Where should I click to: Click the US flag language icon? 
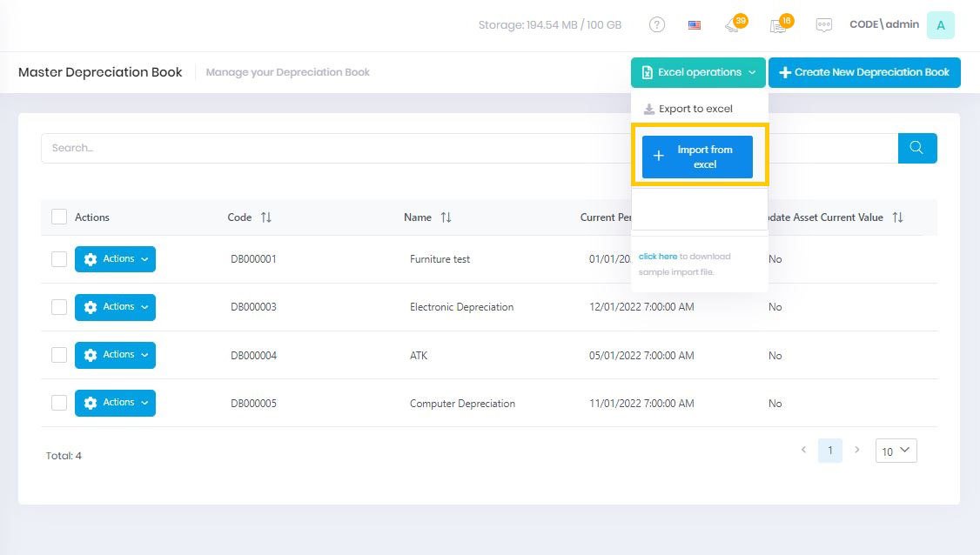coord(695,25)
